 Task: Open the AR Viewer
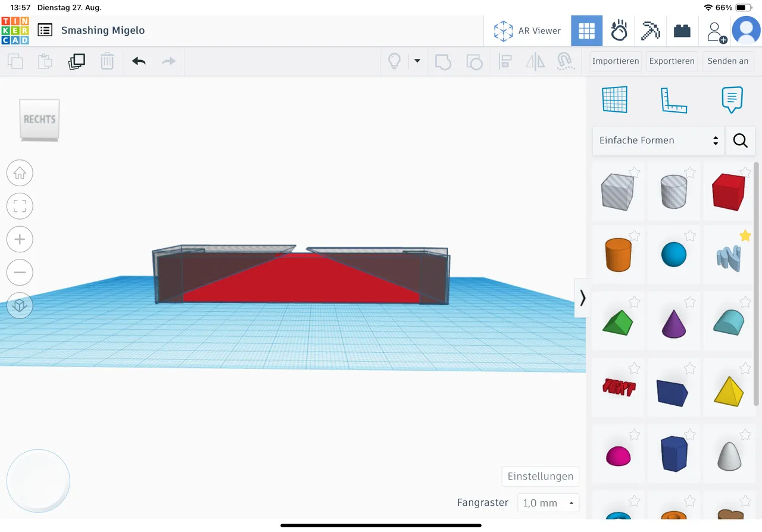tap(527, 31)
